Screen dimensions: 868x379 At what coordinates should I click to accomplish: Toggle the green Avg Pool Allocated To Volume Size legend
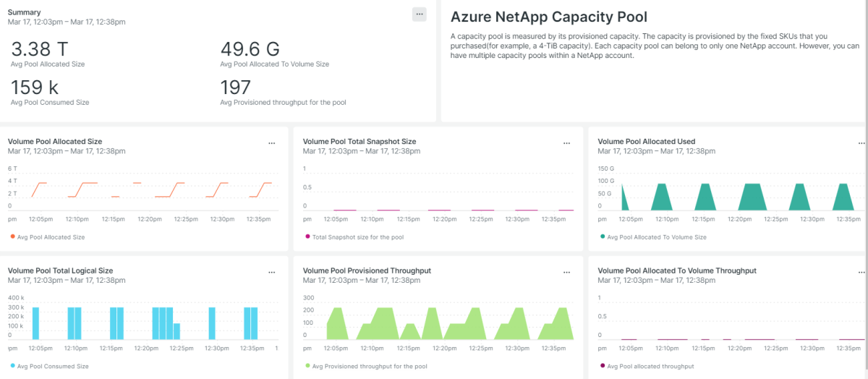pos(653,237)
